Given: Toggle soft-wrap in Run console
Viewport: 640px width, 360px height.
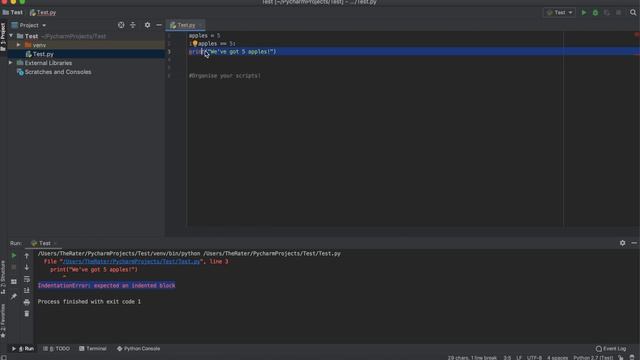Looking at the screenshot, I should [27, 279].
